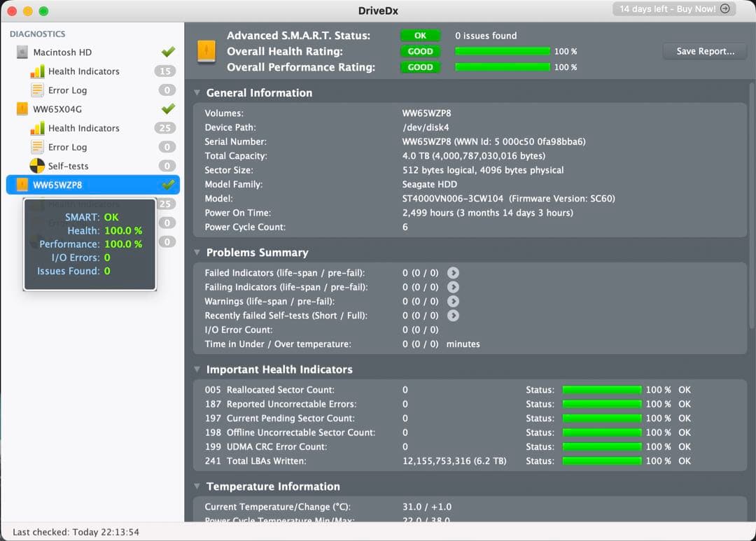Click the green checkmark on WW65WZP8 row
This screenshot has height=541, width=756.
(x=168, y=185)
